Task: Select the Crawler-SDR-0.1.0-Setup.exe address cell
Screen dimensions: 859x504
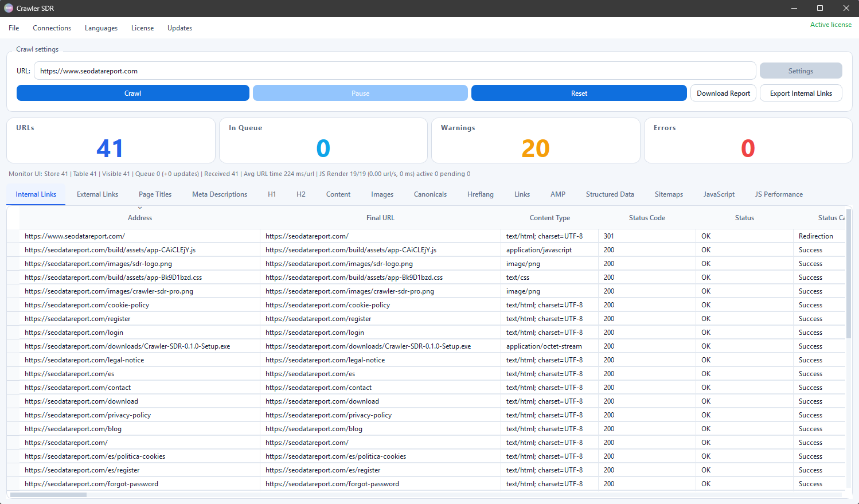Action: (x=140, y=346)
